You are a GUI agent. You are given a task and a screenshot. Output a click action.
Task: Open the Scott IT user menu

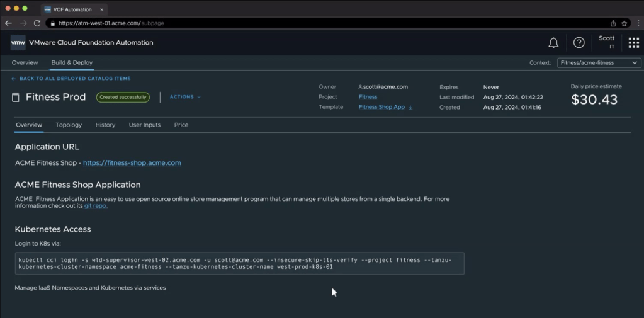click(x=606, y=42)
